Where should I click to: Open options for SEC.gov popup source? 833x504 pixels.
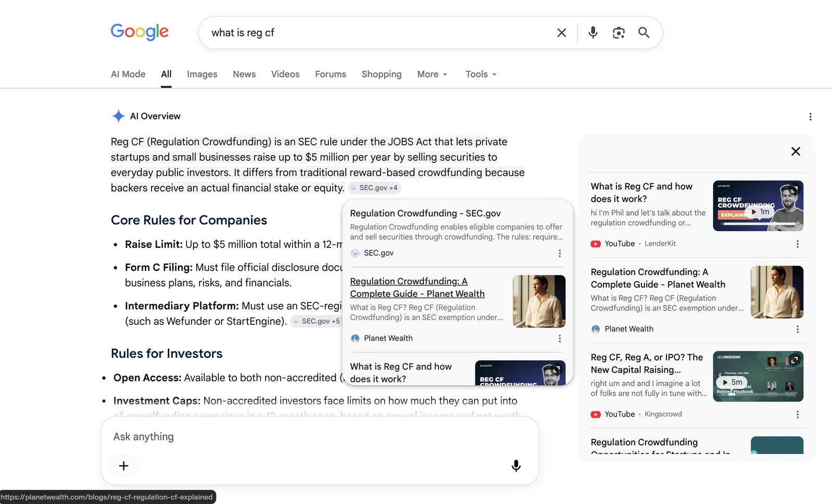[560, 253]
